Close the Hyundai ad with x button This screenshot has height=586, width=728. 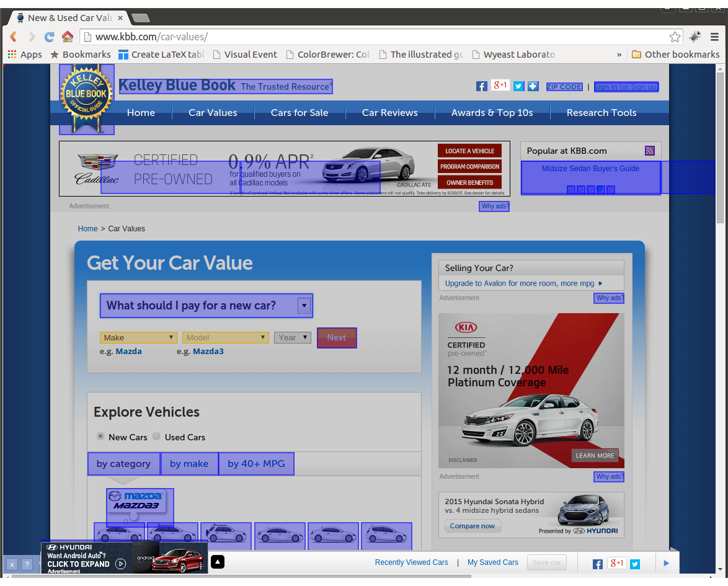click(x=12, y=565)
